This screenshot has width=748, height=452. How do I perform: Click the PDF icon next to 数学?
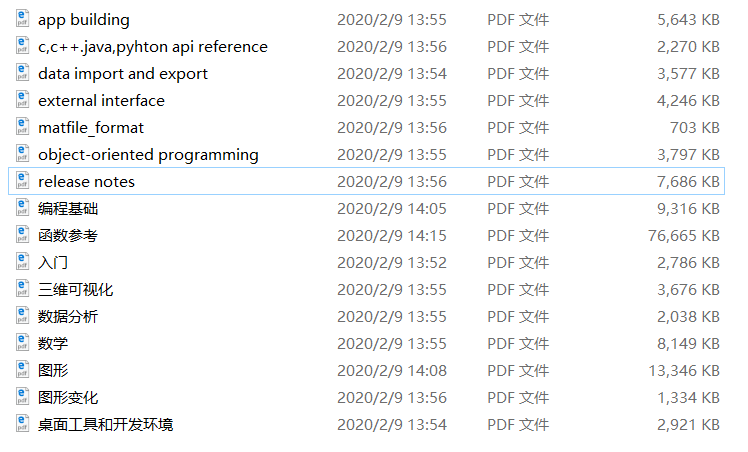click(23, 343)
